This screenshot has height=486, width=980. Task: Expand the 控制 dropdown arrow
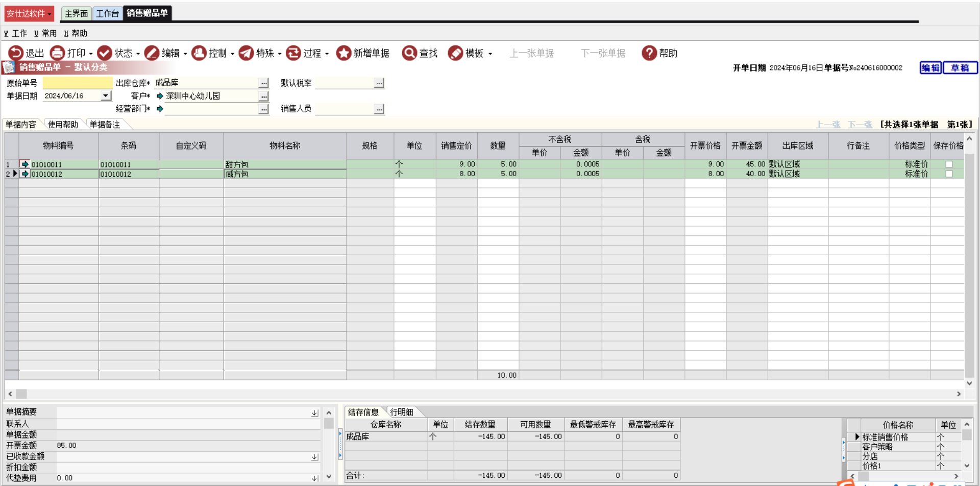click(232, 54)
